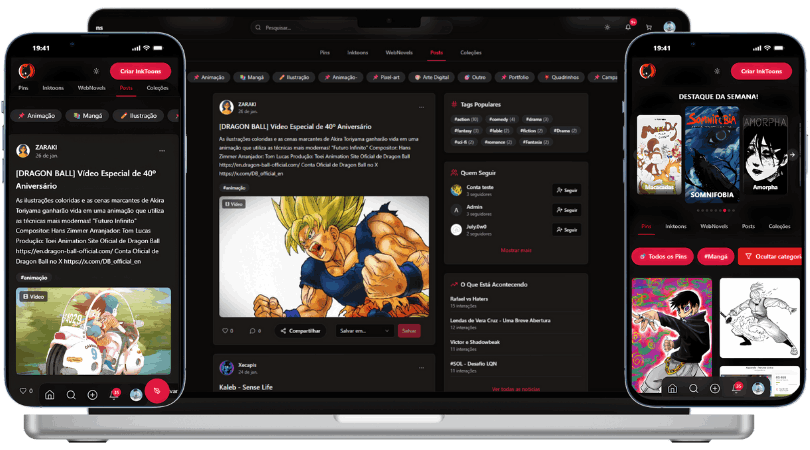Advance carousel with right arrow on right phone
This screenshot has height=450, width=810.
(792, 154)
